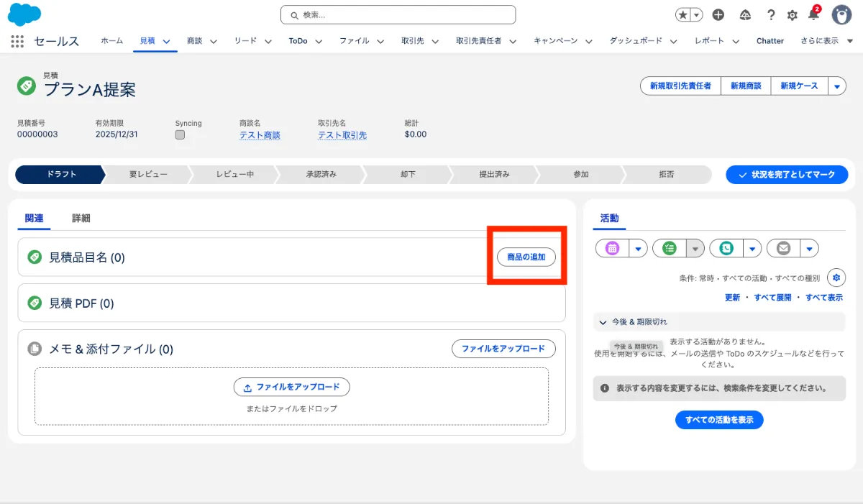Open the 見積 navigation tab
The image size is (863, 504).
point(147,41)
